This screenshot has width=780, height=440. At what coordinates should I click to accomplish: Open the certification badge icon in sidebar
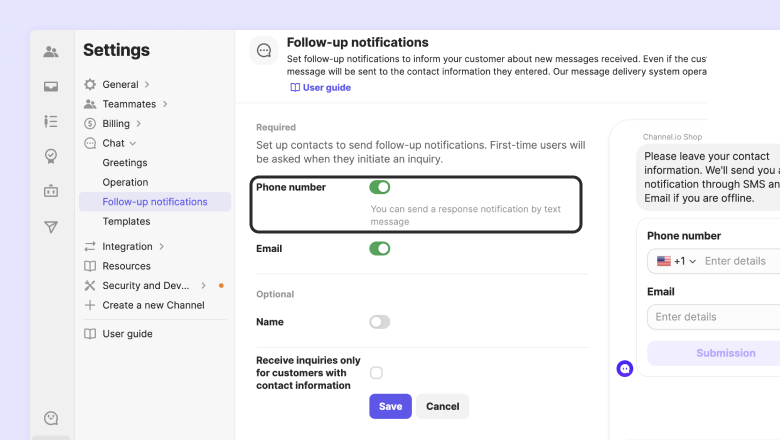point(51,156)
